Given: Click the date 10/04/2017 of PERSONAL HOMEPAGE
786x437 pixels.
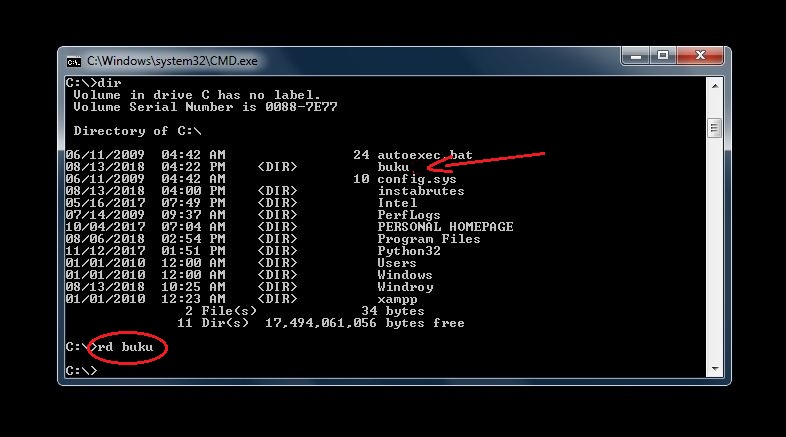Looking at the screenshot, I should [105, 227].
